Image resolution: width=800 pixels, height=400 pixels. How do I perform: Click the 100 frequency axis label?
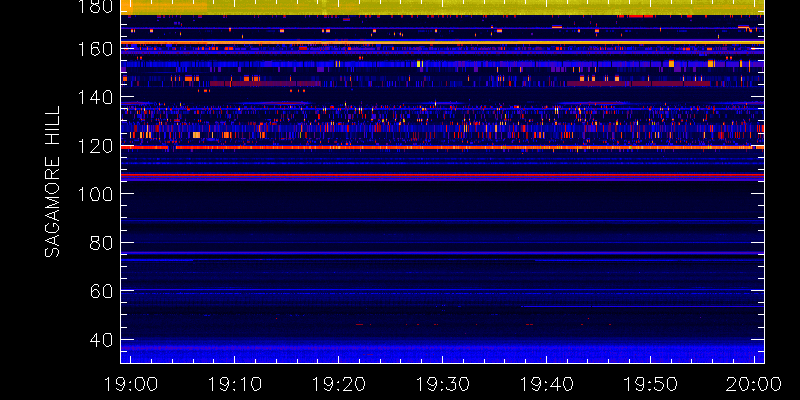pyautogui.click(x=97, y=194)
